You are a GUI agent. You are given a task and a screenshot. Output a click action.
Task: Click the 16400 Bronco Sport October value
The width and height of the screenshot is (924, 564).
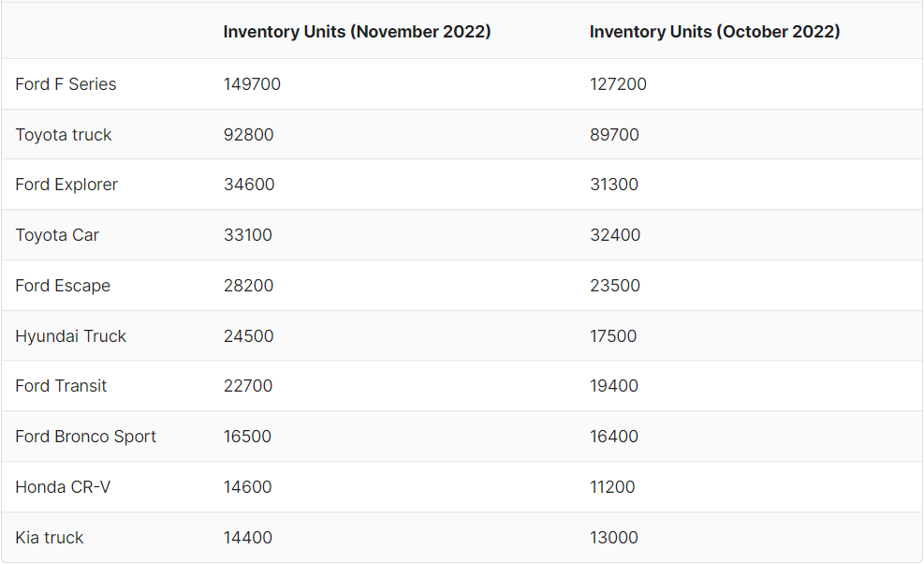click(x=614, y=437)
